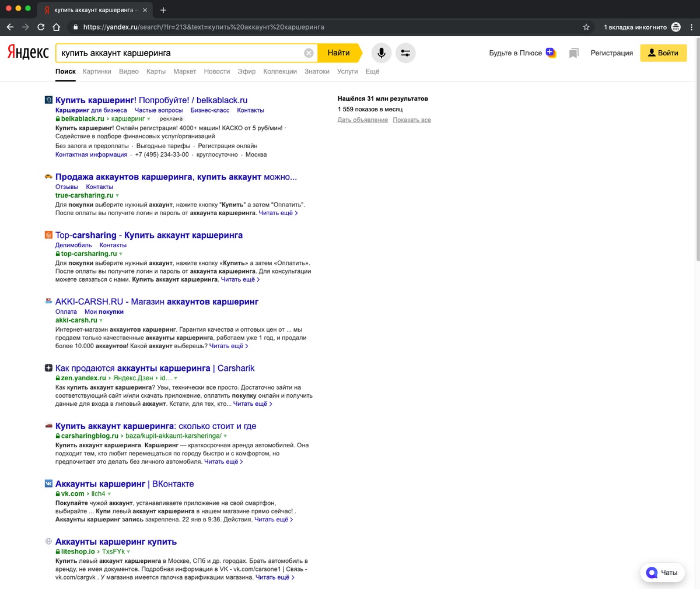Switch to the Карты tab

pyautogui.click(x=156, y=71)
